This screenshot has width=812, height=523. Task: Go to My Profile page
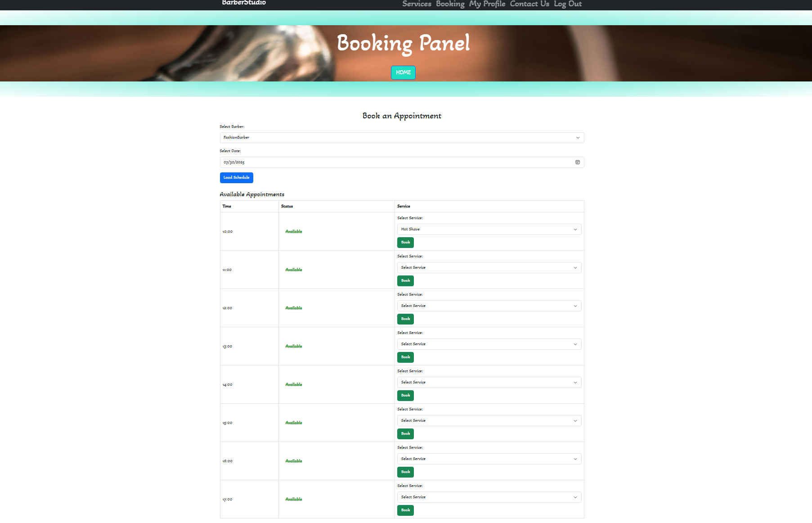[x=487, y=4]
